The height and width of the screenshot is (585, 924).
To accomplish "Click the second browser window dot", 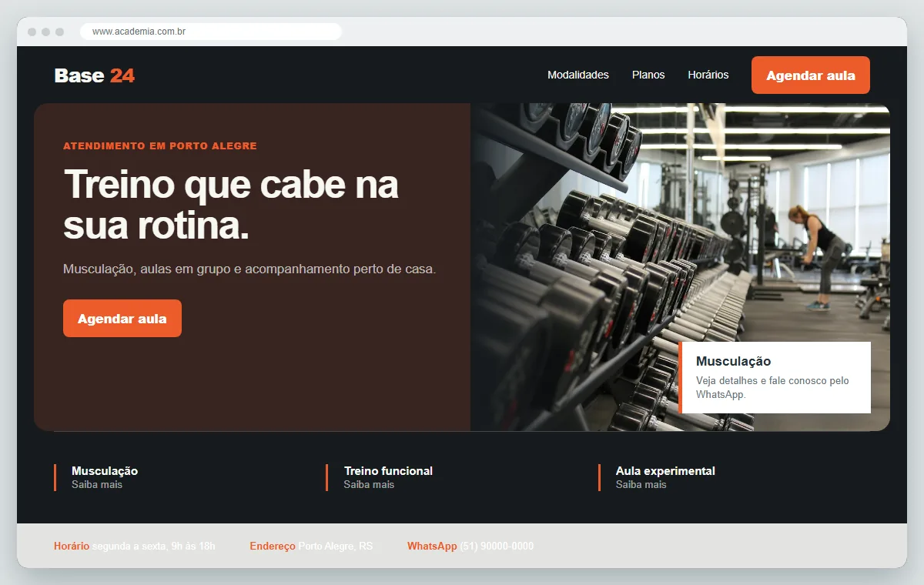I will pyautogui.click(x=45, y=32).
